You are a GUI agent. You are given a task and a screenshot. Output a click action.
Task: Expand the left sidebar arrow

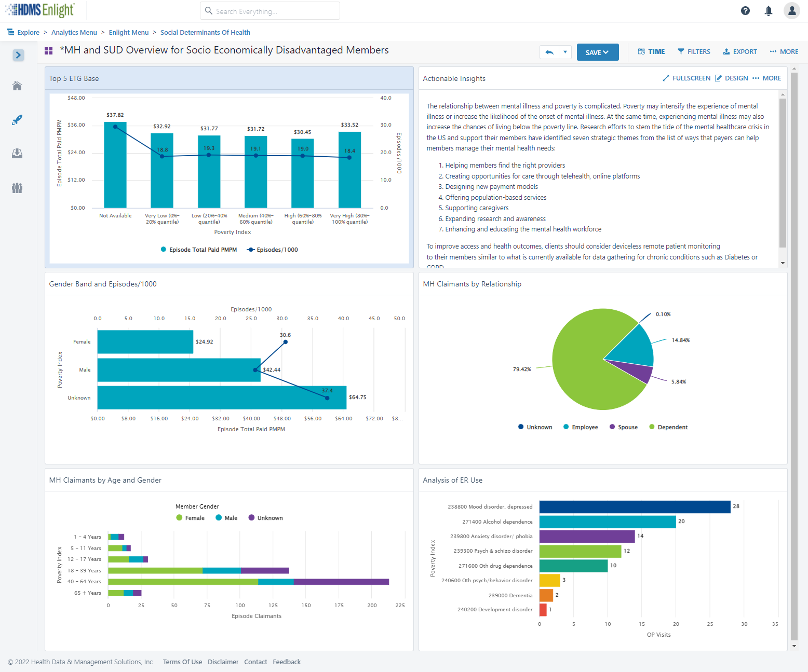tap(18, 55)
